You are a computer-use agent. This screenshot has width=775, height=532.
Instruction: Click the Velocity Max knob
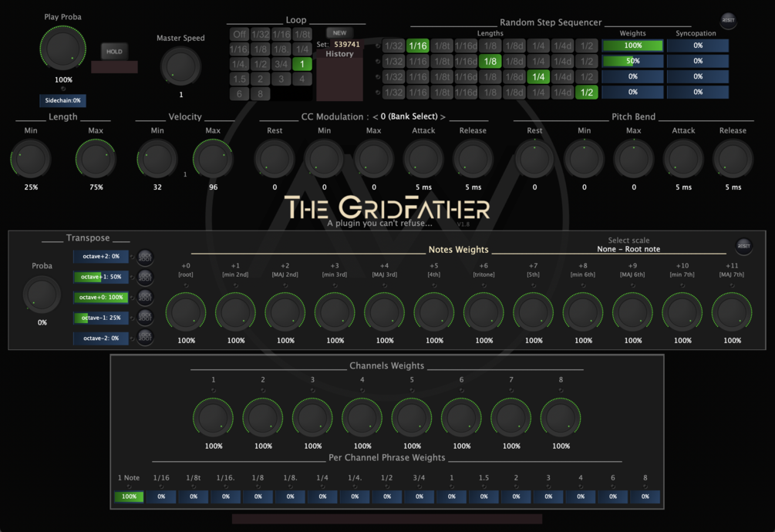point(213,159)
